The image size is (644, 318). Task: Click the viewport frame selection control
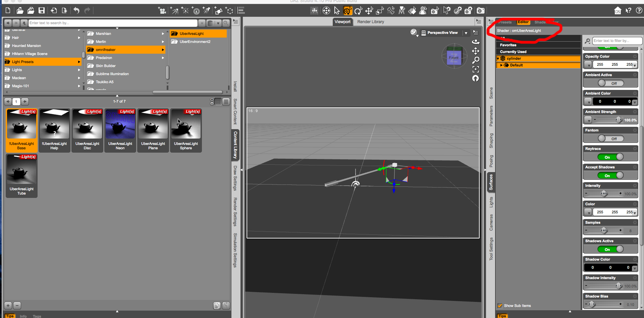point(476,69)
